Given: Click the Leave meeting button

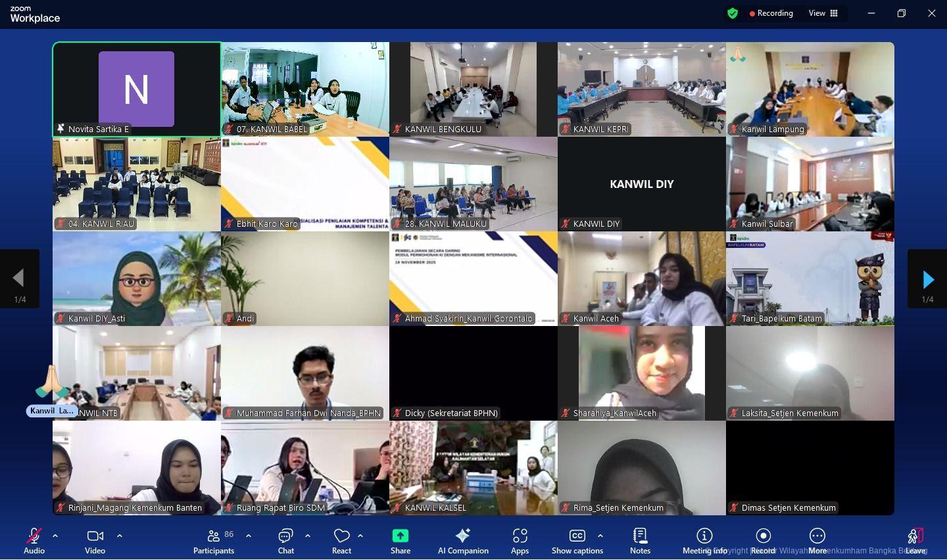Looking at the screenshot, I should pos(915,542).
